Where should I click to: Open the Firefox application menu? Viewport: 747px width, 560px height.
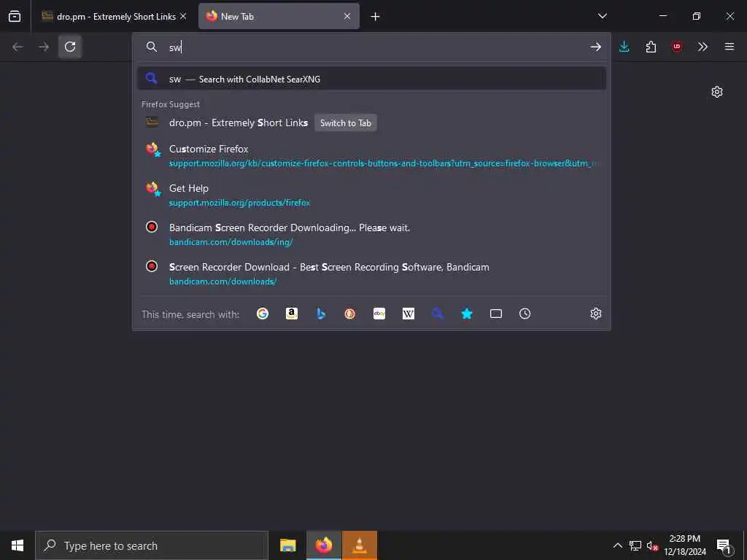(729, 47)
